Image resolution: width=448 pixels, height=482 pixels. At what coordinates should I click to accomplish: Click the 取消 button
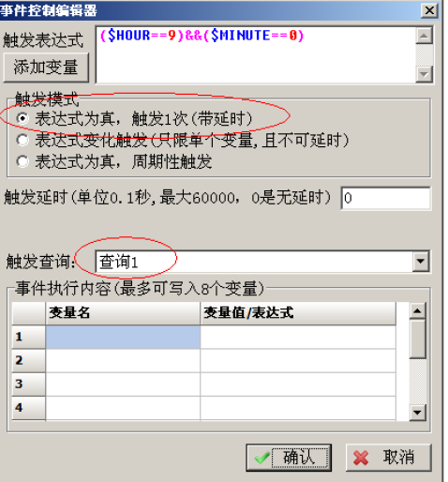(389, 458)
